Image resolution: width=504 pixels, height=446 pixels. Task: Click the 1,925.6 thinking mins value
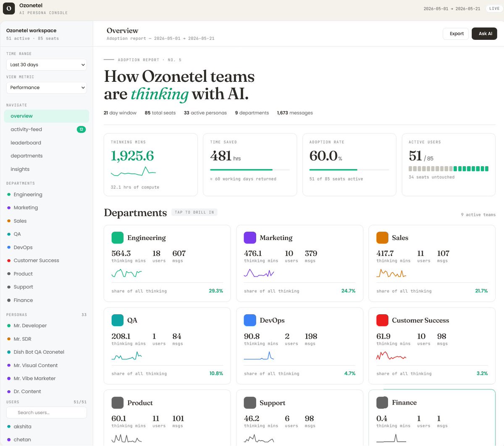[x=132, y=156]
